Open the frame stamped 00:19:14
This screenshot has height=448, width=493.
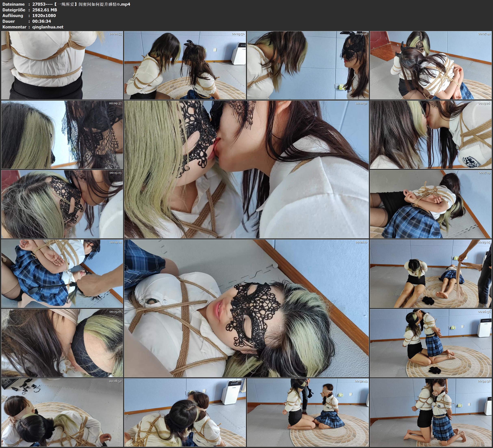[x=62, y=274]
